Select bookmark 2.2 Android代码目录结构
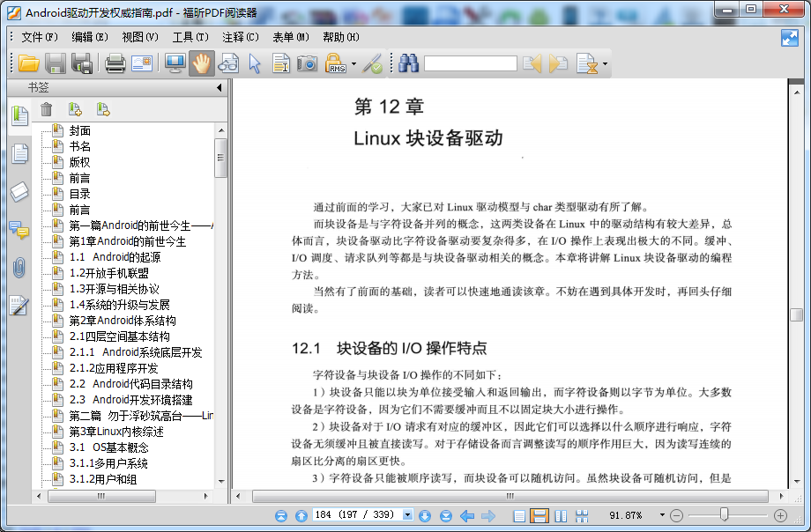Image resolution: width=811 pixels, height=532 pixels. point(130,384)
